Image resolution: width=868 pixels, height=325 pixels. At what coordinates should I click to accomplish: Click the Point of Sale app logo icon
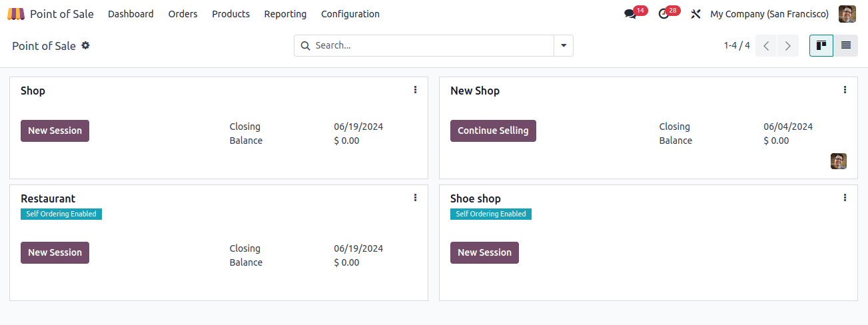16,14
